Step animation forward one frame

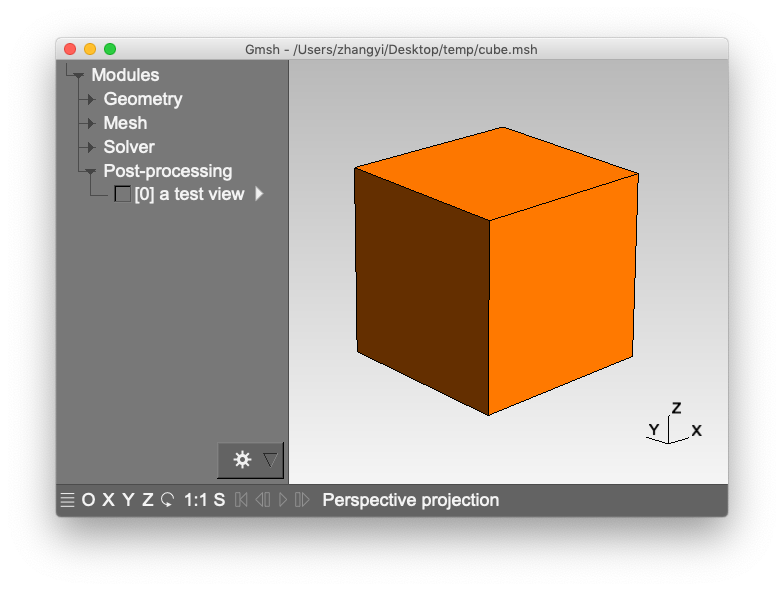(302, 500)
